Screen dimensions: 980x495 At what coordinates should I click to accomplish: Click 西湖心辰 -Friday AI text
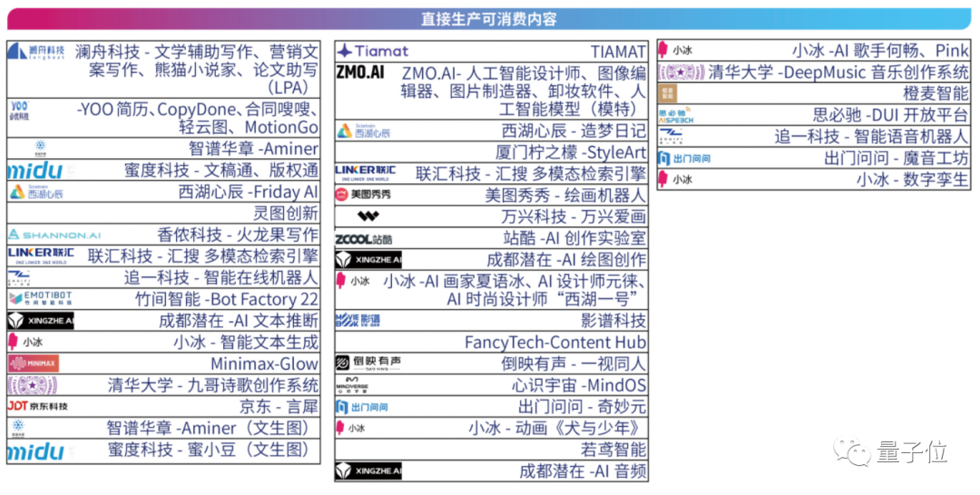coord(248,193)
